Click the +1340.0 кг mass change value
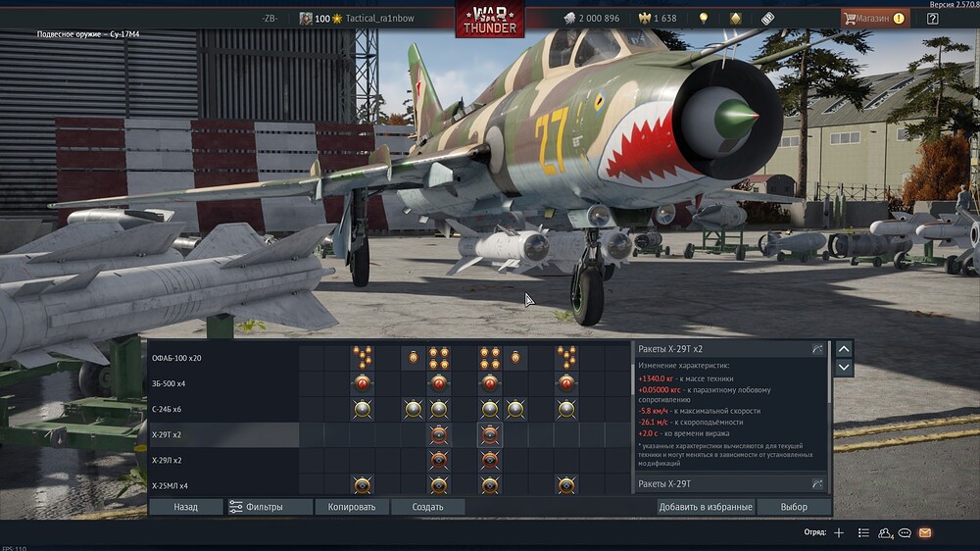The image size is (980, 551). [x=656, y=378]
